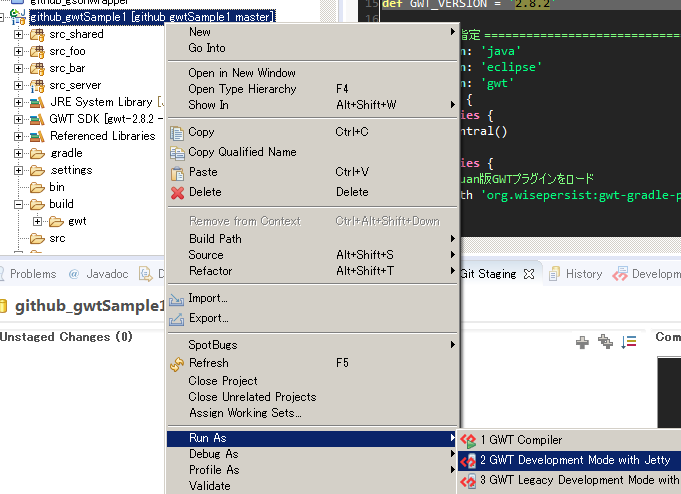The image size is (681, 494).
Task: Expand the .settings folder node
Action: 18,170
